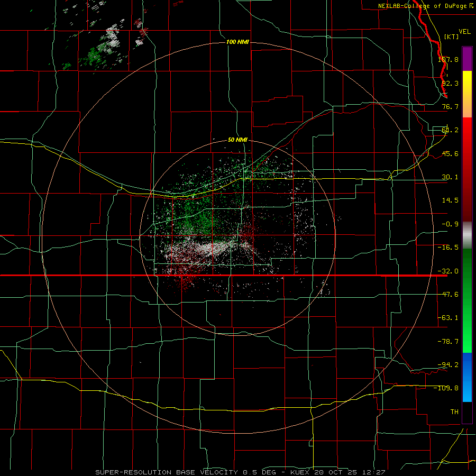Click the 76.7 velocity scale value

(x=450, y=106)
